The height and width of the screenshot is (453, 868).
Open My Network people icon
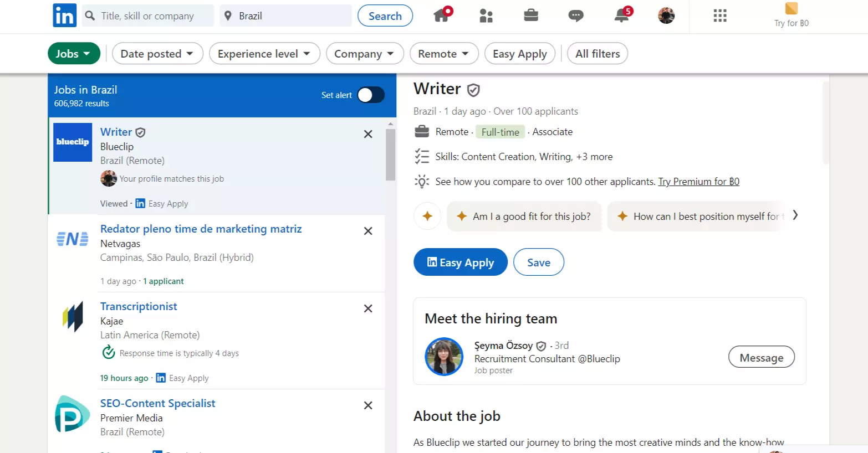[486, 16]
